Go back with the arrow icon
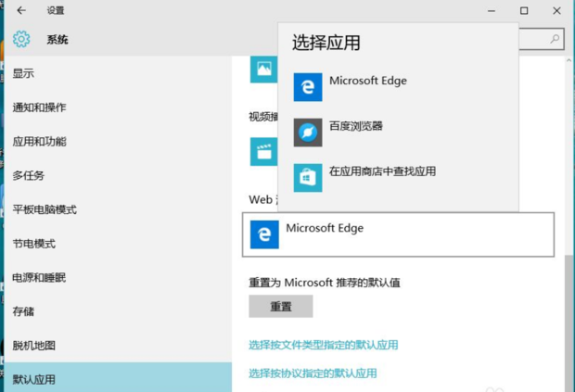 pos(21,10)
